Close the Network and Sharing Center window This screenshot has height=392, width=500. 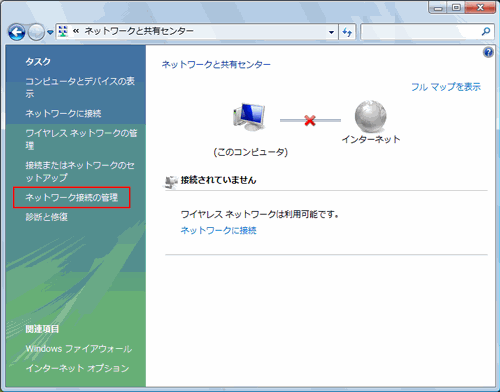click(x=480, y=8)
